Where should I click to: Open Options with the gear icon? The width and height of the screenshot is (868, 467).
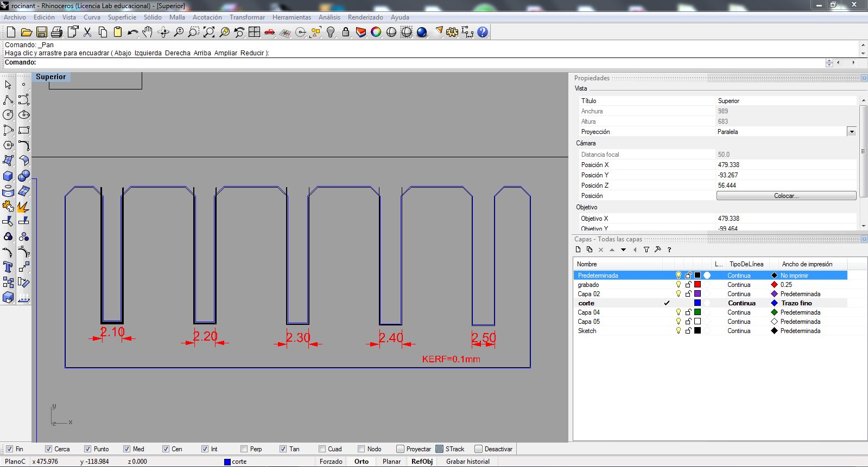click(x=452, y=32)
